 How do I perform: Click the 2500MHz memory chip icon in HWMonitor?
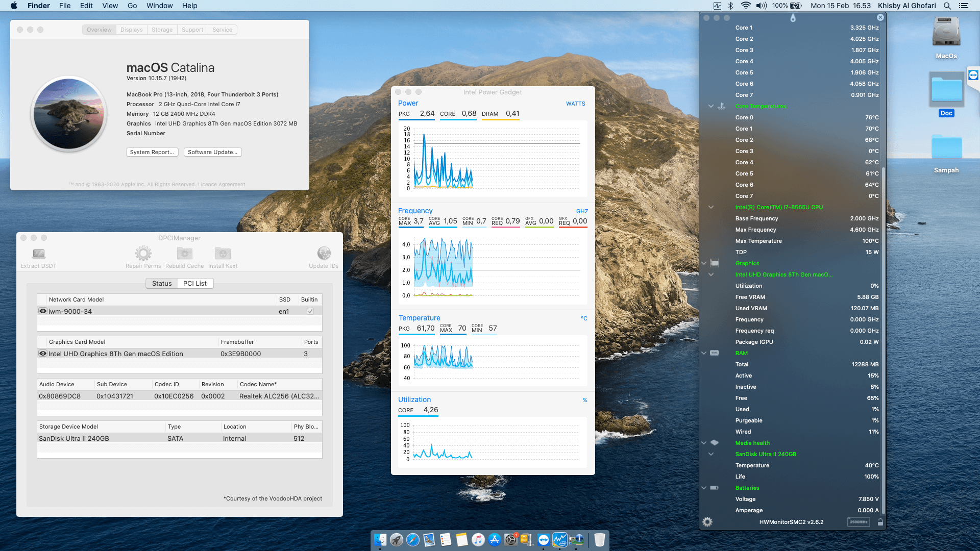click(859, 522)
